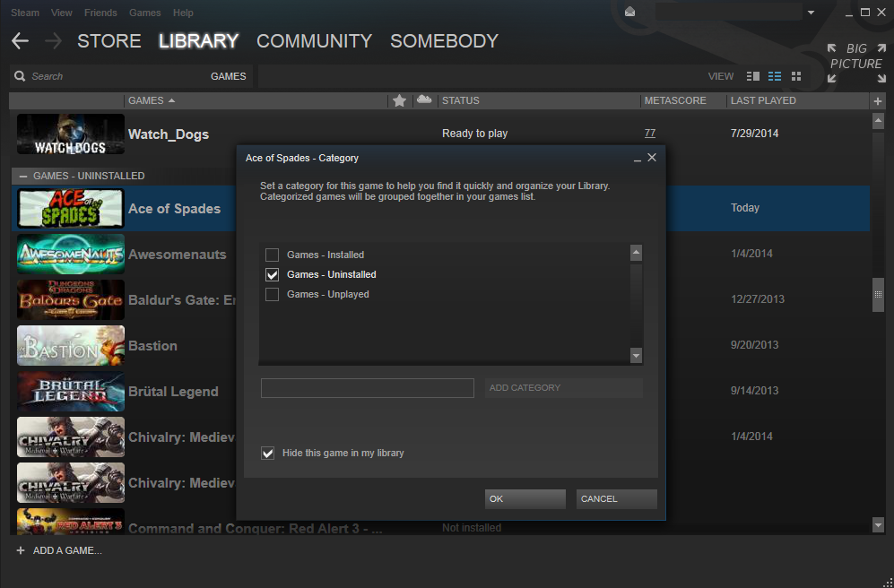Sort by the Status column header
Screen dimensions: 894x588
click(x=461, y=101)
